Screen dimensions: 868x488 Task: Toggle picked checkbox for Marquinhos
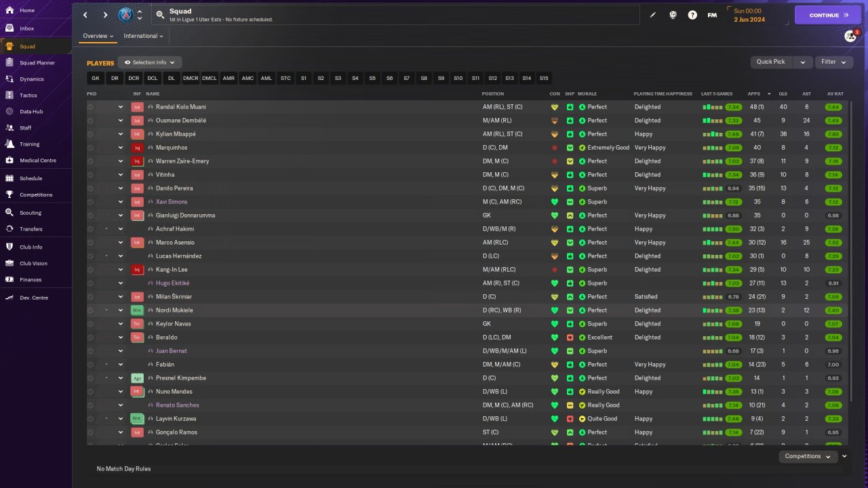pyautogui.click(x=91, y=148)
